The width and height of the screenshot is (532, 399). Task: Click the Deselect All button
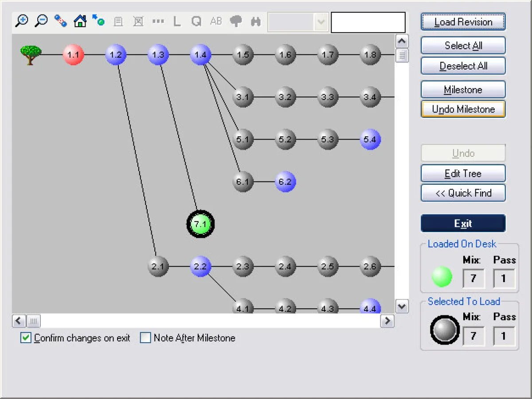click(463, 66)
